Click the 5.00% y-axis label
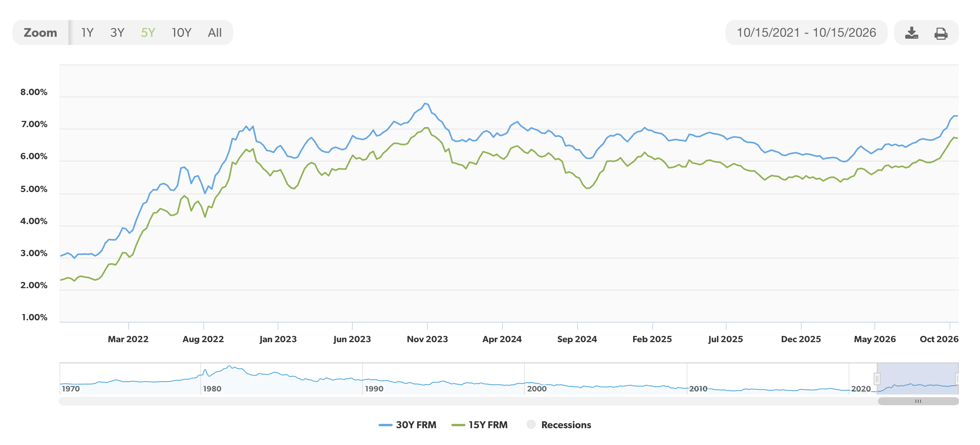The image size is (980, 445). [34, 189]
